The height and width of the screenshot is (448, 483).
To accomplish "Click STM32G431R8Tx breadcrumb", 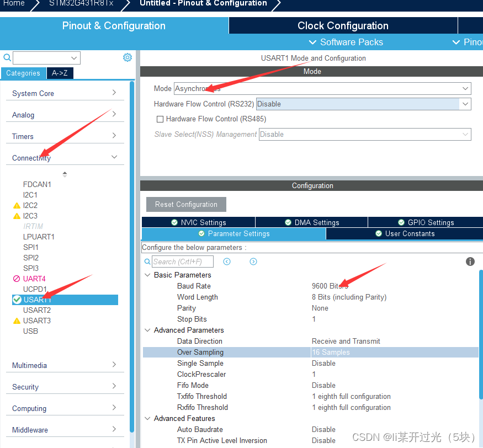I will coord(81,3).
